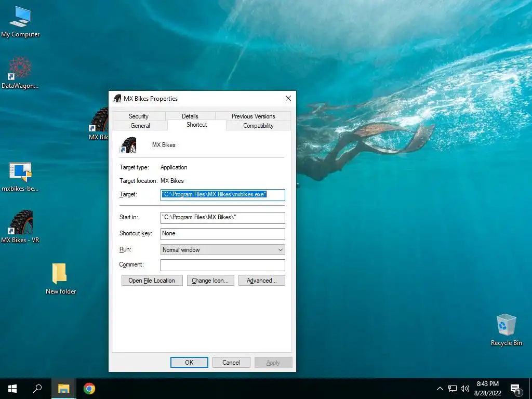This screenshot has width=532, height=399.
Task: Select the mxbikes-be installer icon
Action: [x=20, y=177]
